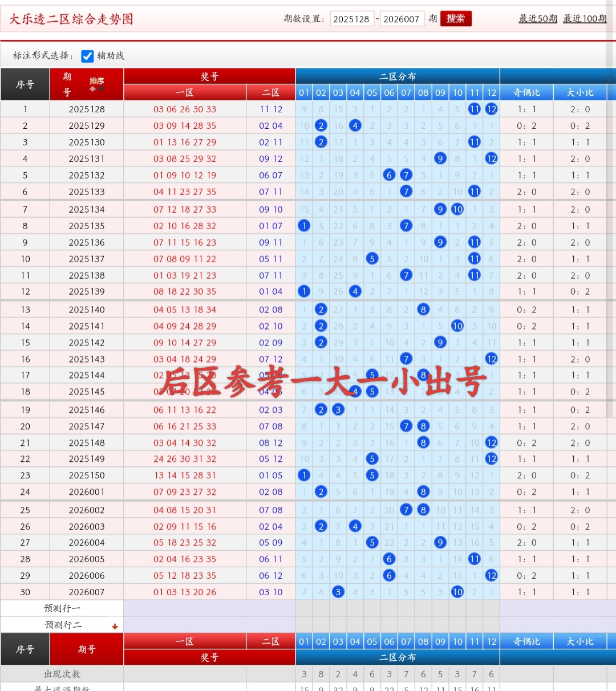Click the 搜索 button

[x=456, y=19]
